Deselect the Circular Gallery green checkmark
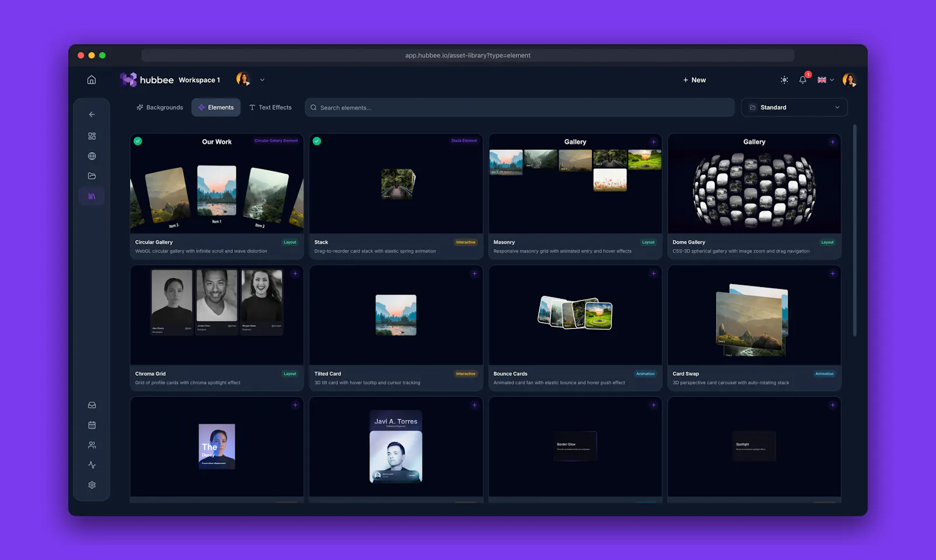936x560 pixels. [138, 141]
